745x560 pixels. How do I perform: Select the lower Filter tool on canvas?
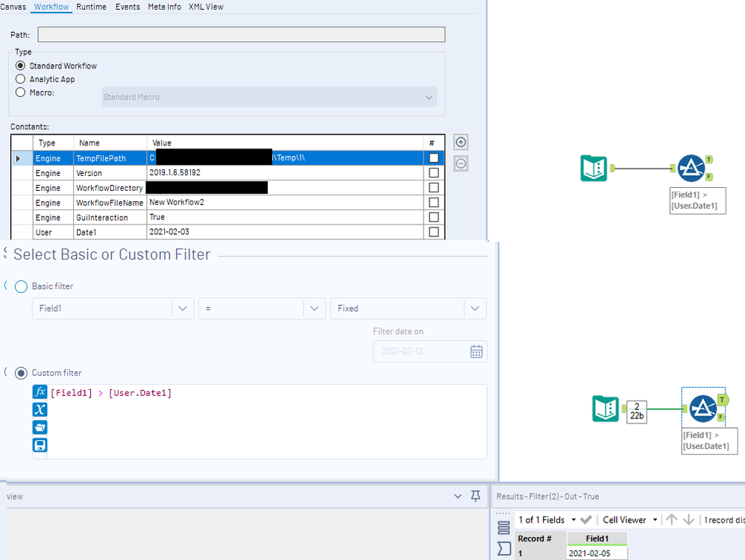click(702, 409)
